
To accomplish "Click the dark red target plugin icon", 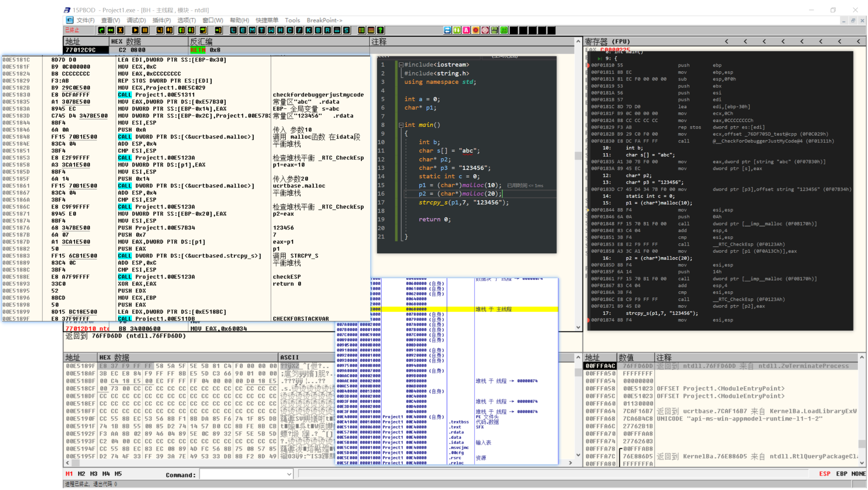I will [485, 30].
